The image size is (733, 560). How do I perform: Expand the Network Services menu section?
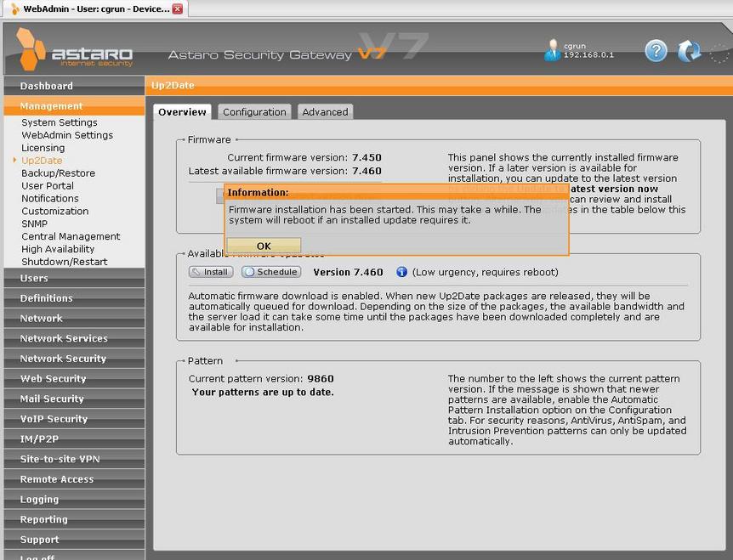(74, 338)
